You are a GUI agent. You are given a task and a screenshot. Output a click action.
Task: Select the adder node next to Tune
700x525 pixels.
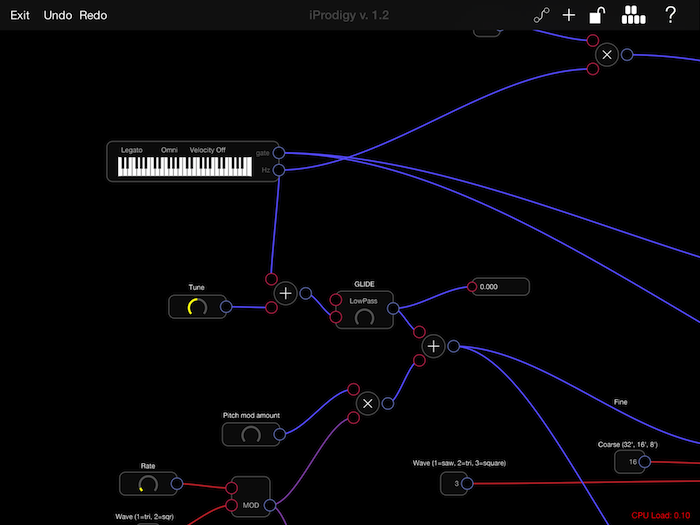tap(285, 293)
